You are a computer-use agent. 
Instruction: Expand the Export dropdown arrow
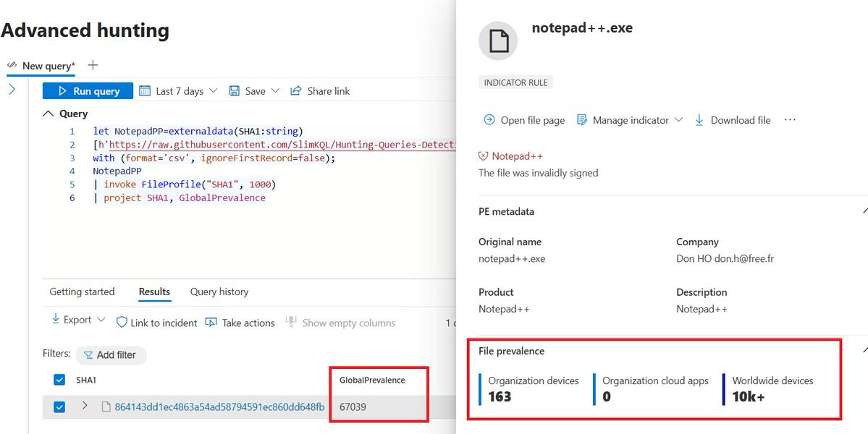[101, 320]
